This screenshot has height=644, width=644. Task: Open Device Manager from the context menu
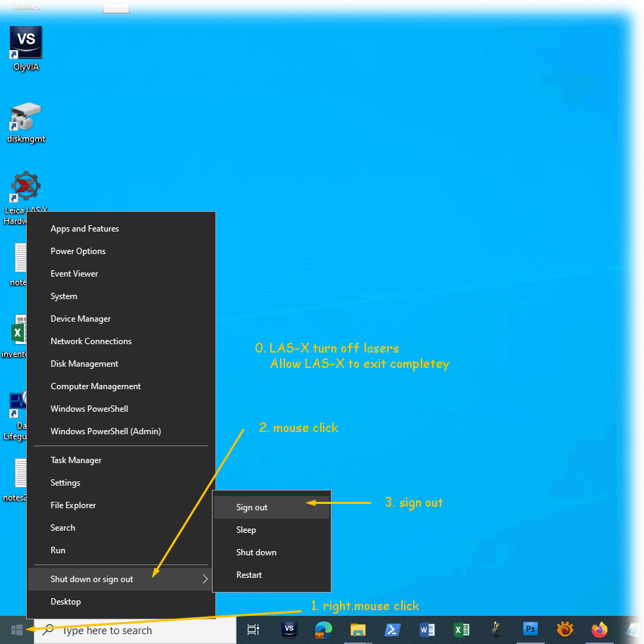(x=80, y=319)
